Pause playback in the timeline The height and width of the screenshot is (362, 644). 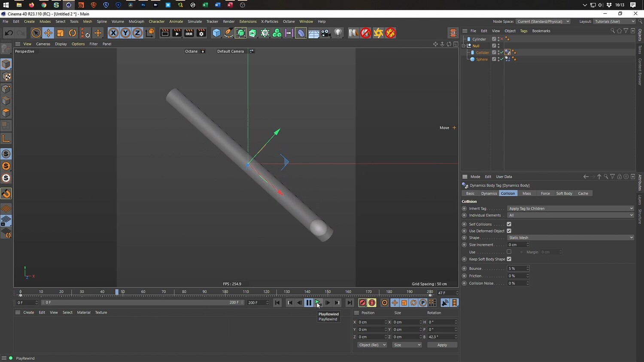click(308, 303)
